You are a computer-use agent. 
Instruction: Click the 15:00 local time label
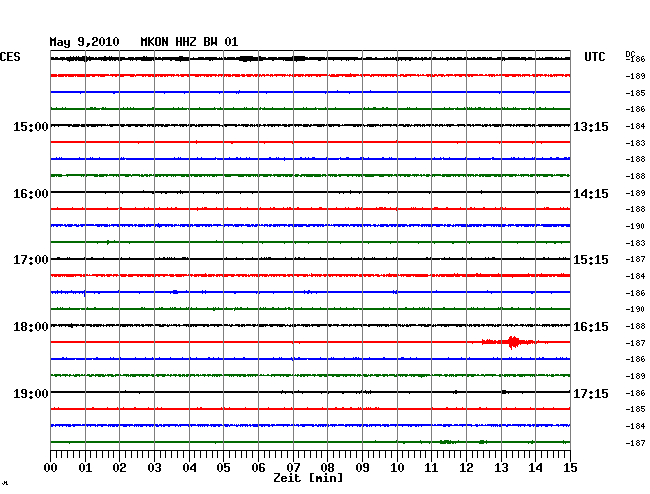coord(31,126)
